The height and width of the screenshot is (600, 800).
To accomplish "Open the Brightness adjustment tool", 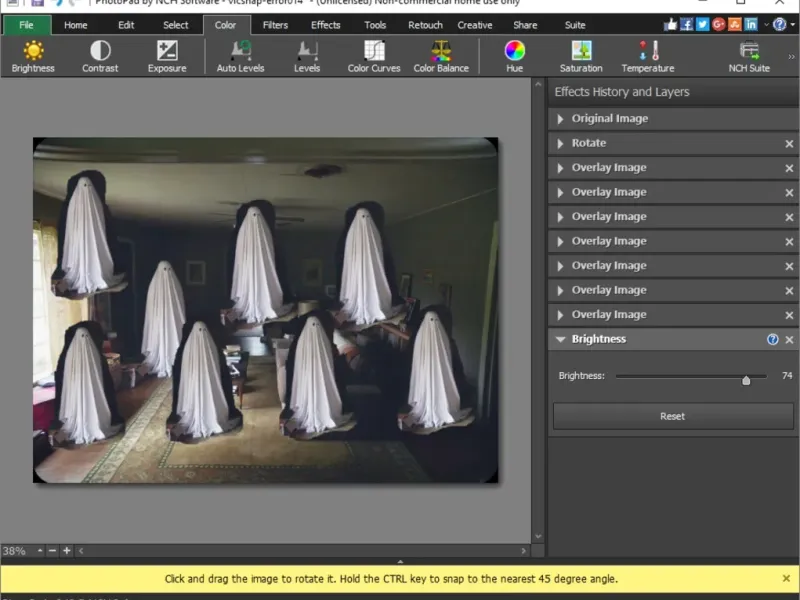I will click(33, 56).
